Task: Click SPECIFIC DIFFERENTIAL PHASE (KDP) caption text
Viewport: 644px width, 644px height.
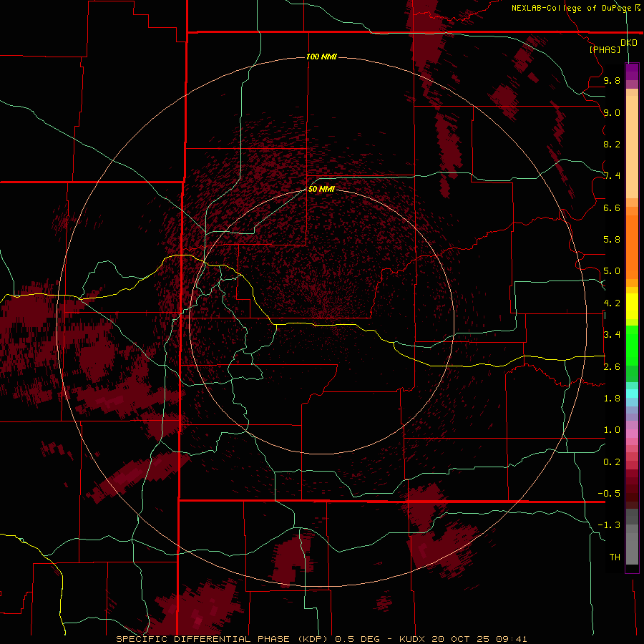Action: point(221,639)
